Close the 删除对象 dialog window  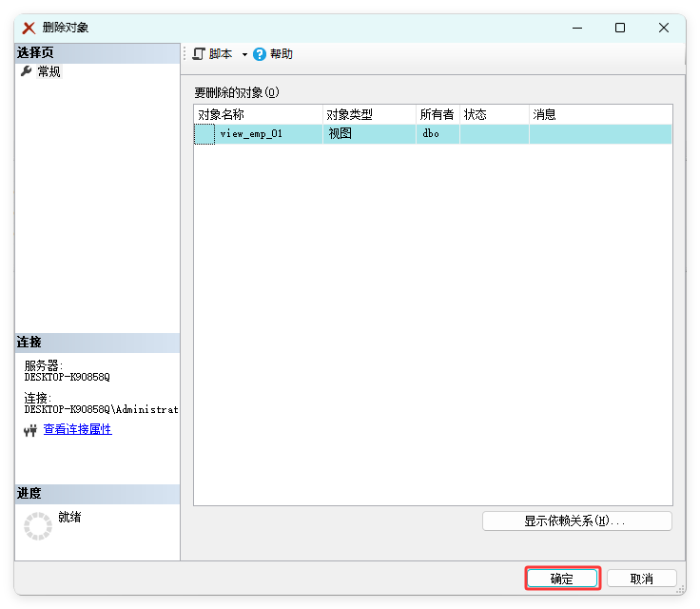664,28
